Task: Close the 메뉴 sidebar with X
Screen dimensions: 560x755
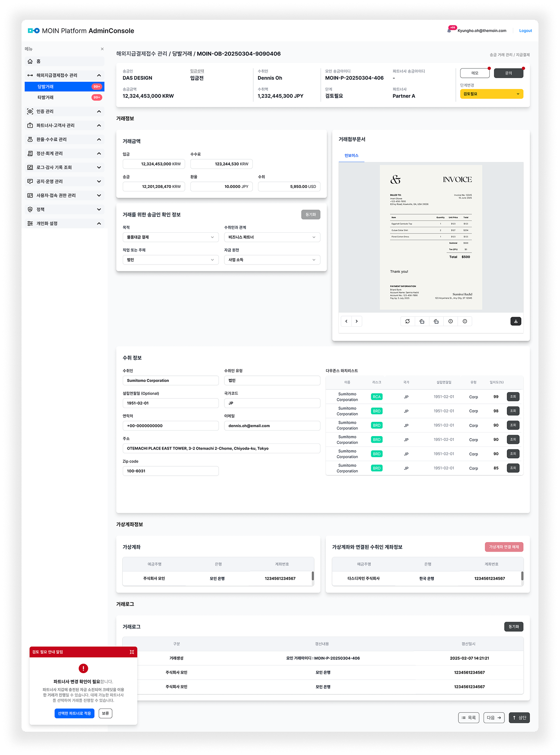Action: point(102,49)
